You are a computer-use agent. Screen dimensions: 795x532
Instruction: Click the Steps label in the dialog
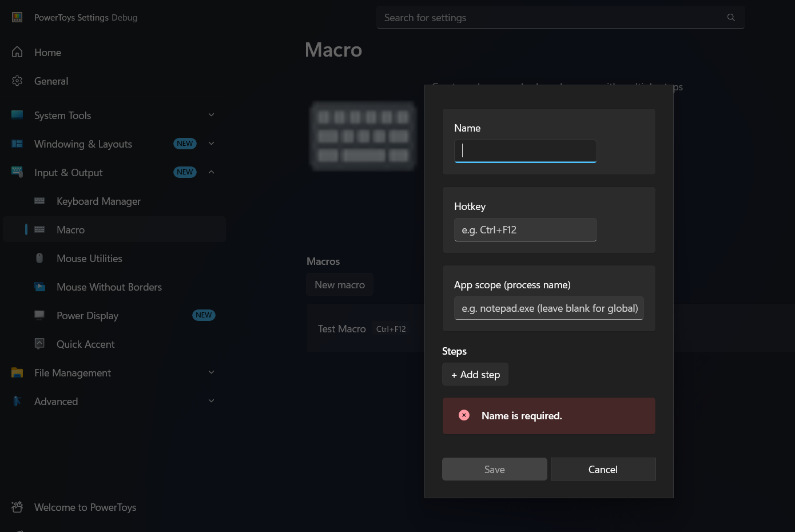coord(455,351)
